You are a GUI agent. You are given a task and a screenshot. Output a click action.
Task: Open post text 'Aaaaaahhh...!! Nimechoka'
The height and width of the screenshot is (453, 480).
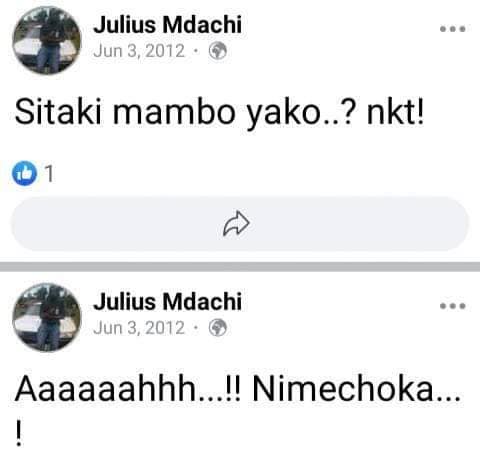click(239, 389)
